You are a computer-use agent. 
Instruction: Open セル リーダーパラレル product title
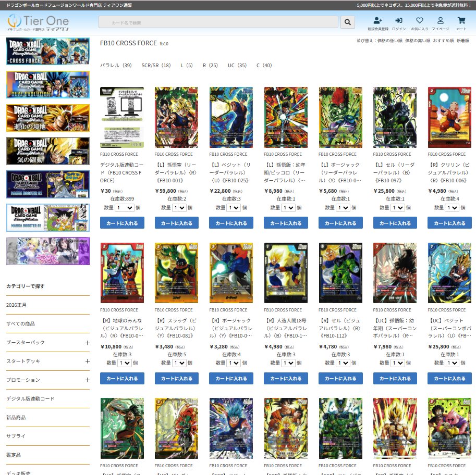394,172
